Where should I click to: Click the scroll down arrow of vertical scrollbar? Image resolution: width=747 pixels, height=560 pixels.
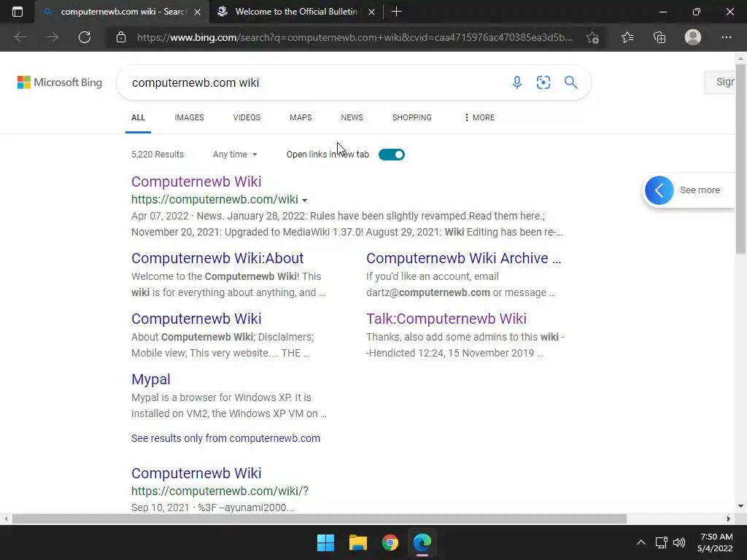click(x=740, y=506)
